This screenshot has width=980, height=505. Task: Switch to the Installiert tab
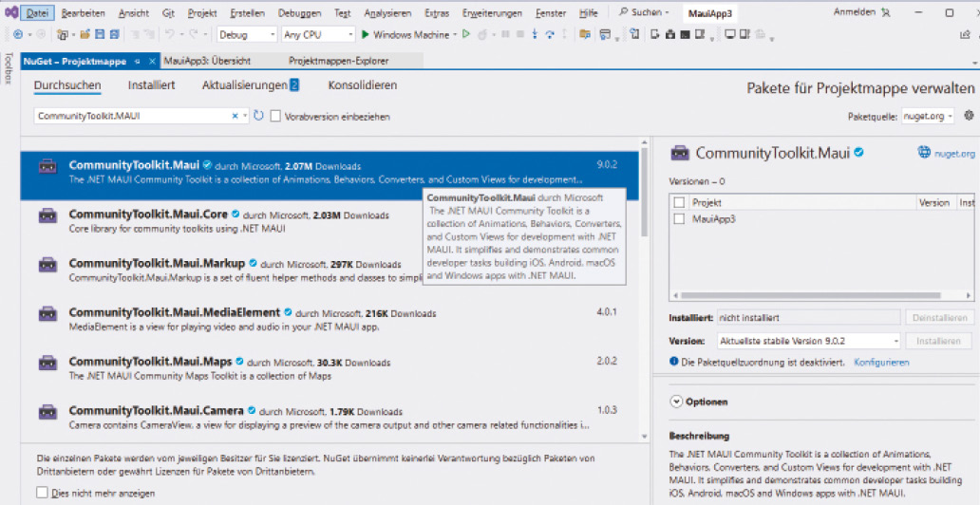point(151,85)
